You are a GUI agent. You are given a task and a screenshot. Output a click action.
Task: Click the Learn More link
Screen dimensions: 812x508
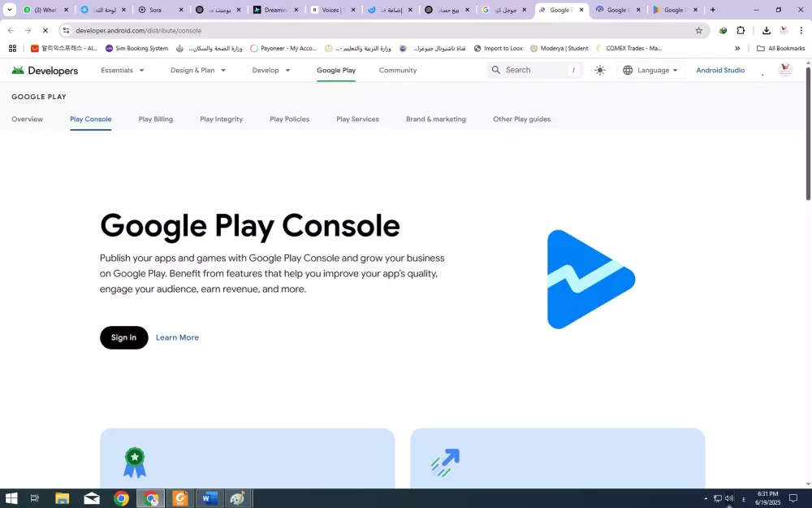[x=177, y=337]
